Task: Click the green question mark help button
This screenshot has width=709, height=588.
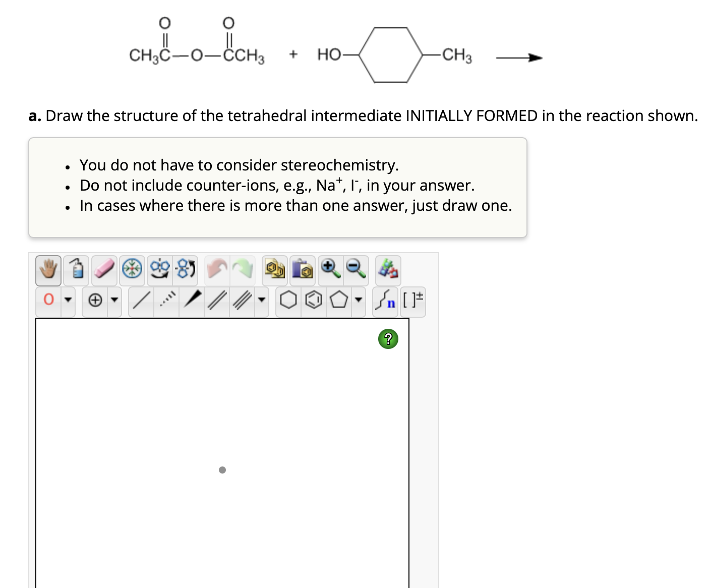Action: point(388,339)
